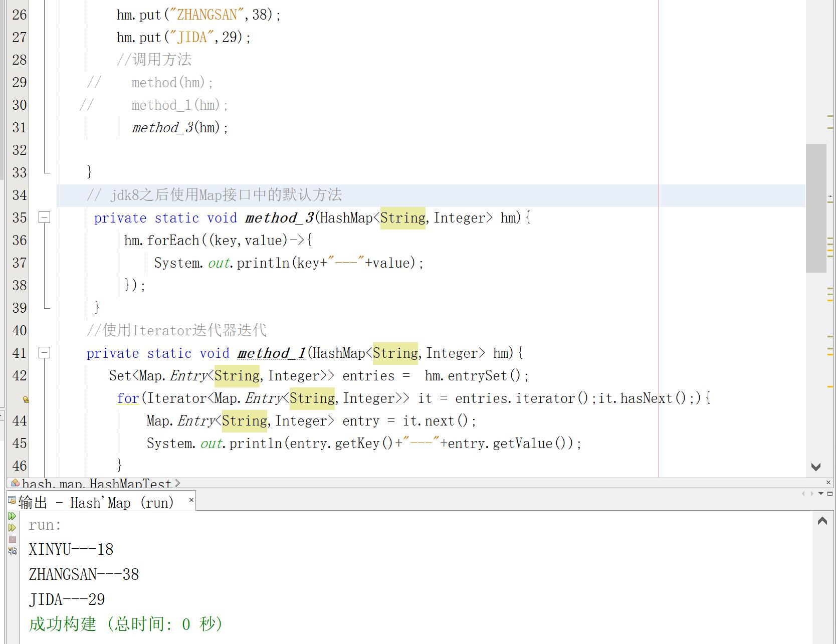
Task: Maximize the output window panel
Action: coord(829,494)
